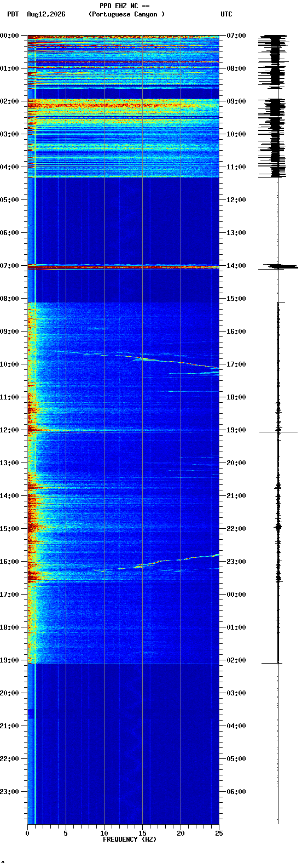Click the seismogram spike at 19:00 UTC
This screenshot has height=868, width=302.
[x=278, y=432]
